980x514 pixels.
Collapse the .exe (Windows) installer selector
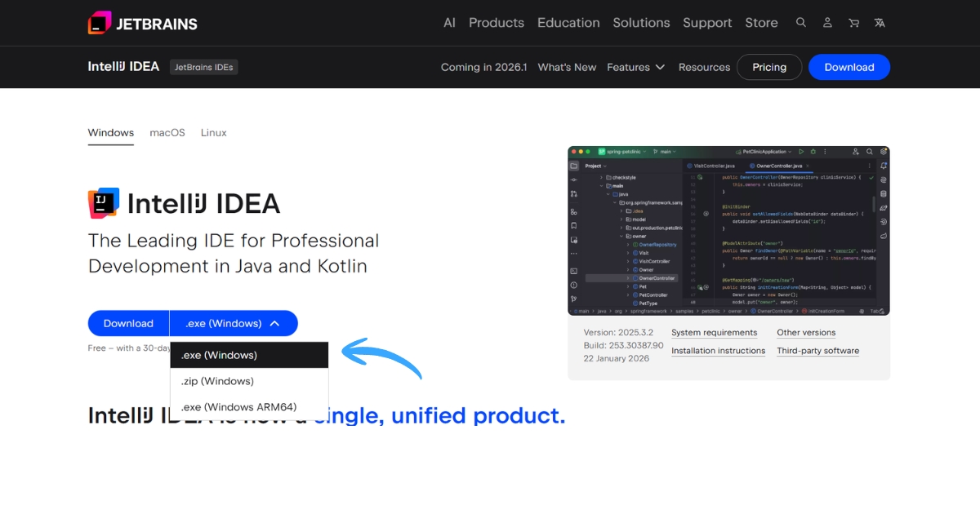tap(234, 323)
